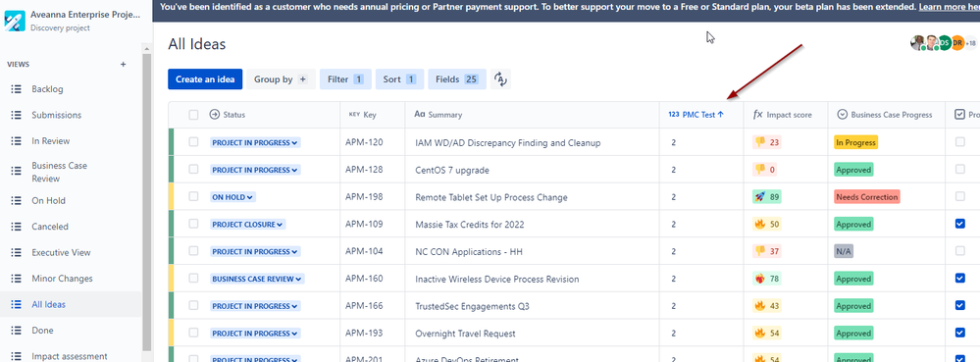Add a new view with plus icon

(124, 64)
